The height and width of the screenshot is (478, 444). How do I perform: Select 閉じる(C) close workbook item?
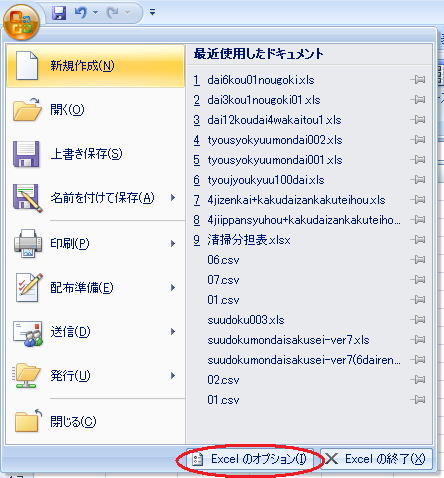pos(95,421)
